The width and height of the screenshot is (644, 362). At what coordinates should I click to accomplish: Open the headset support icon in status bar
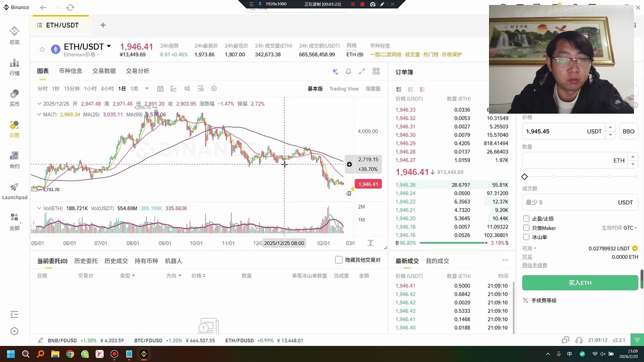click(579, 340)
